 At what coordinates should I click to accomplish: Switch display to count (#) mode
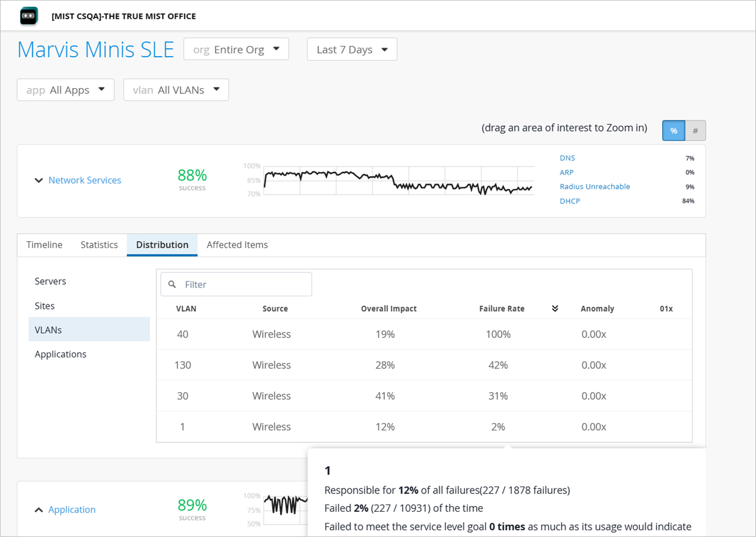coord(695,130)
